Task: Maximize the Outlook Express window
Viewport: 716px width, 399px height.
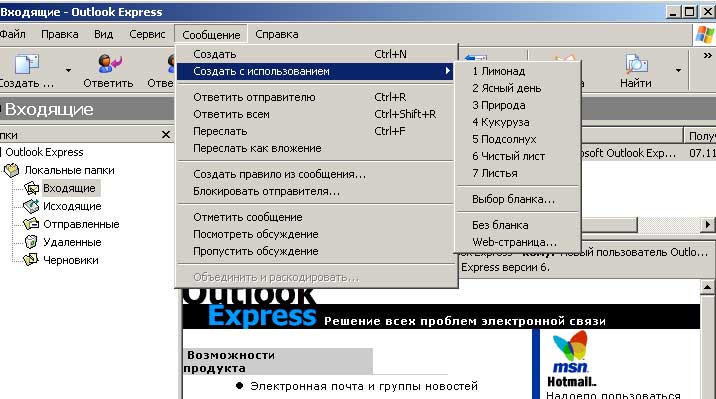Action: [x=689, y=12]
